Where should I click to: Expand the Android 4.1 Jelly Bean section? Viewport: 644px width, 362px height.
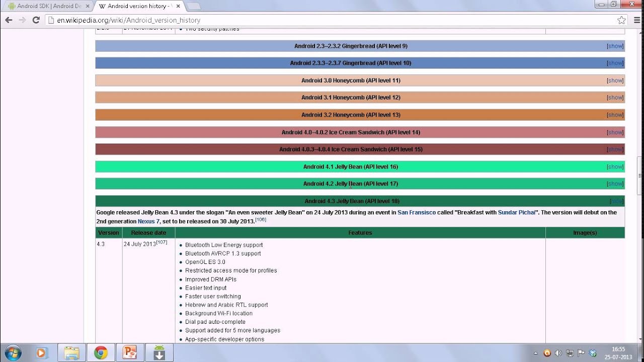(615, 166)
